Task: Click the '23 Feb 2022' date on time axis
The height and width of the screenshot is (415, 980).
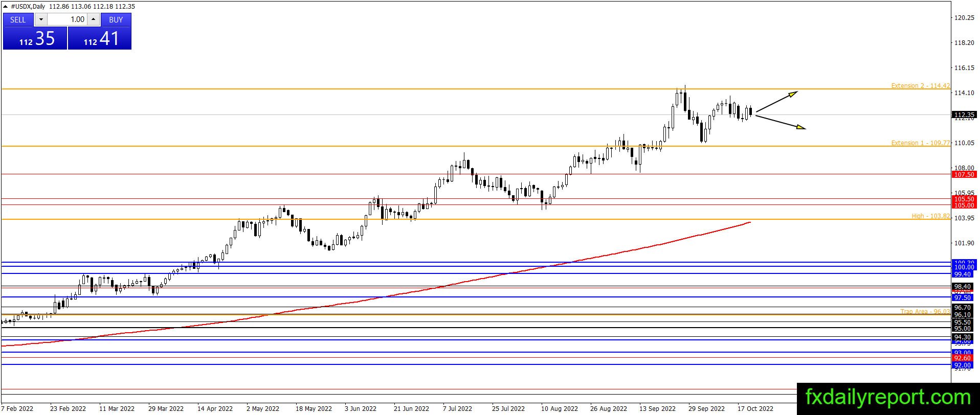Action: (x=68, y=408)
